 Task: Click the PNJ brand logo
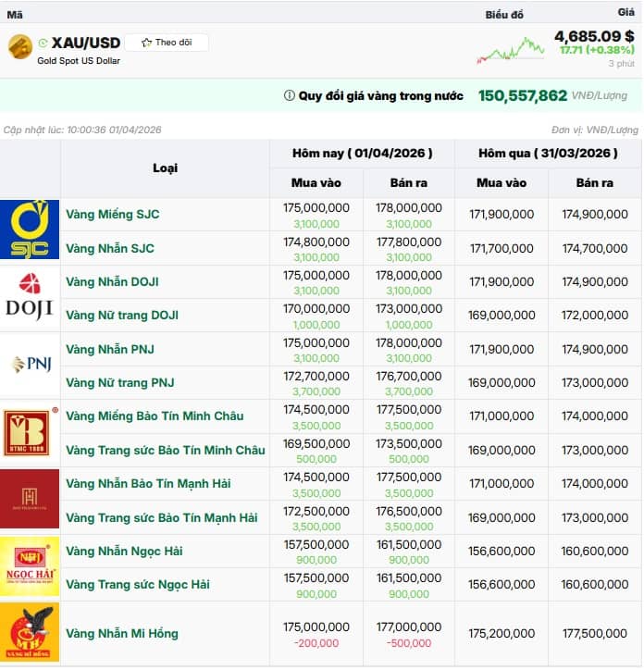[x=31, y=364]
